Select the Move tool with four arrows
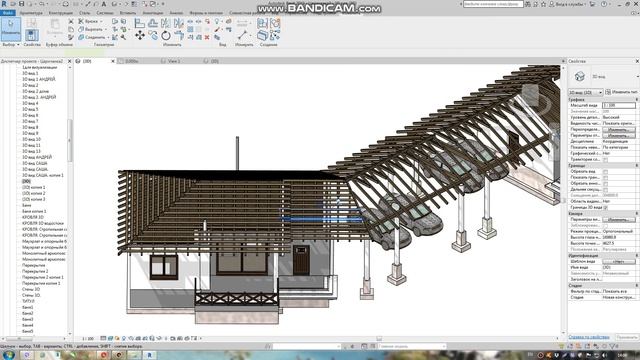Viewport: 640px width, 360px height. 140,36
